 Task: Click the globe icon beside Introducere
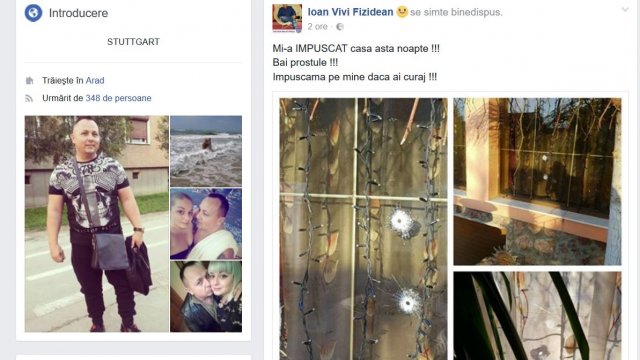point(33,13)
